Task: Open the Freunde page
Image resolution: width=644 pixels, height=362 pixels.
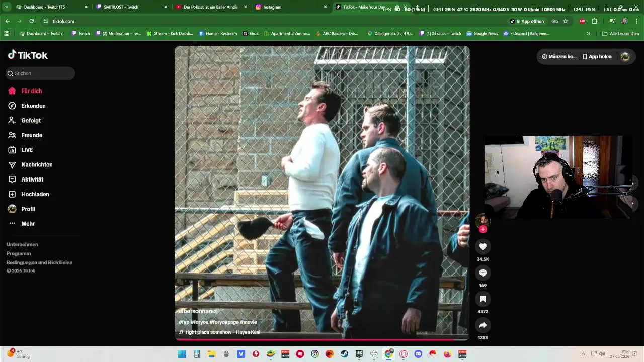Action: (x=25, y=135)
